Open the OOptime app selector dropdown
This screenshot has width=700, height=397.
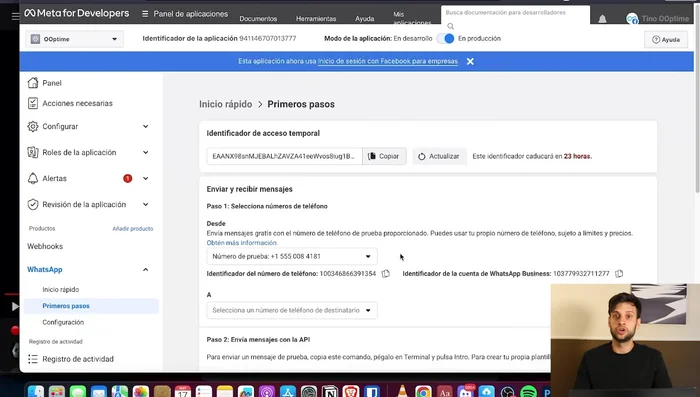(x=74, y=39)
